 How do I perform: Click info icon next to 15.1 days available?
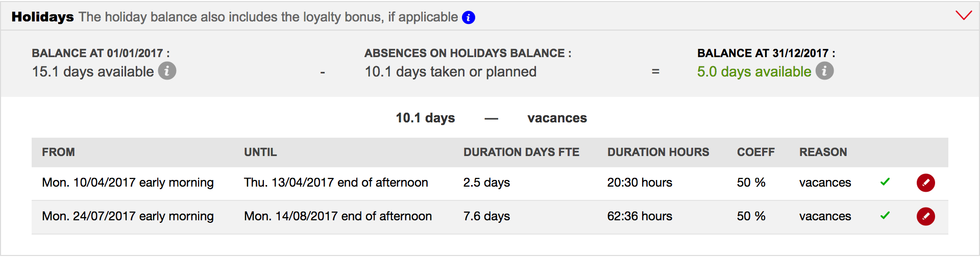click(167, 71)
